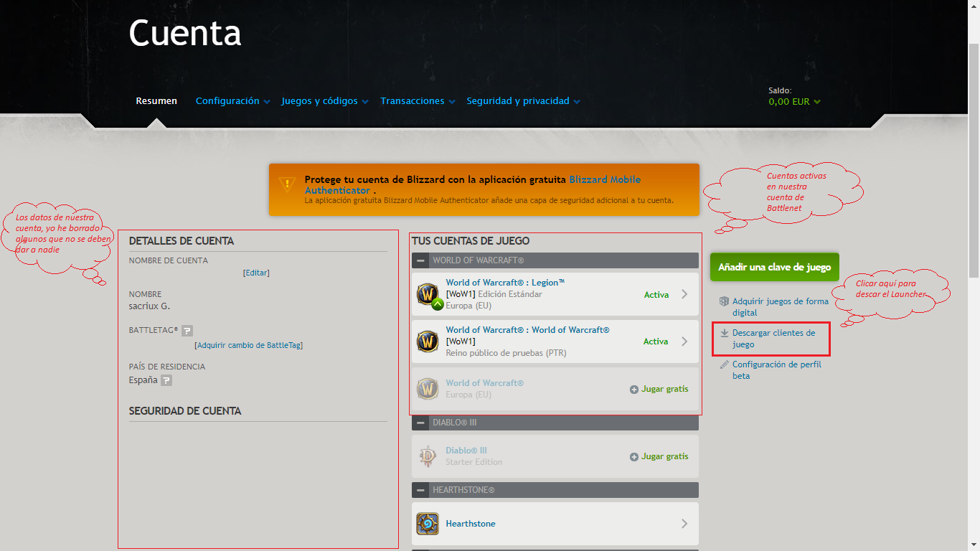The height and width of the screenshot is (551, 980).
Task: Expand the Seguridad y privacidad dropdown
Action: click(524, 101)
